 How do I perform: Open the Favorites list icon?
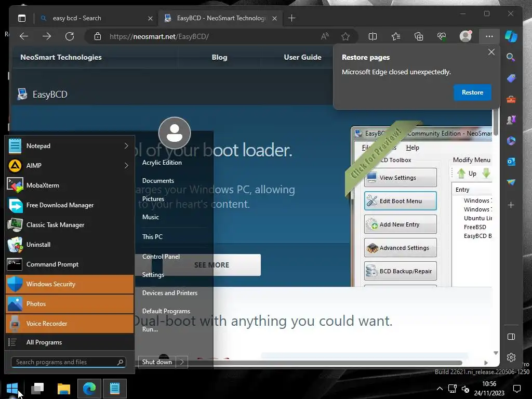[x=395, y=36]
